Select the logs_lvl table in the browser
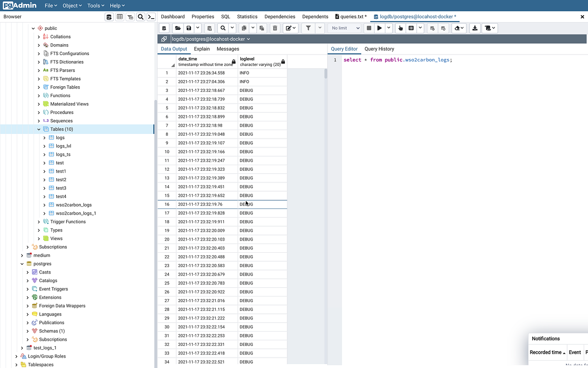 [62, 146]
